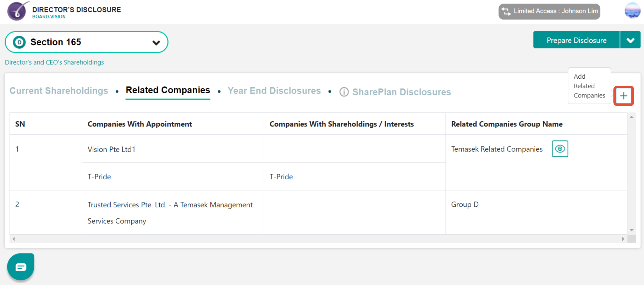Open the Add Related Companies plus icon
This screenshot has height=285, width=644.
[x=623, y=96]
